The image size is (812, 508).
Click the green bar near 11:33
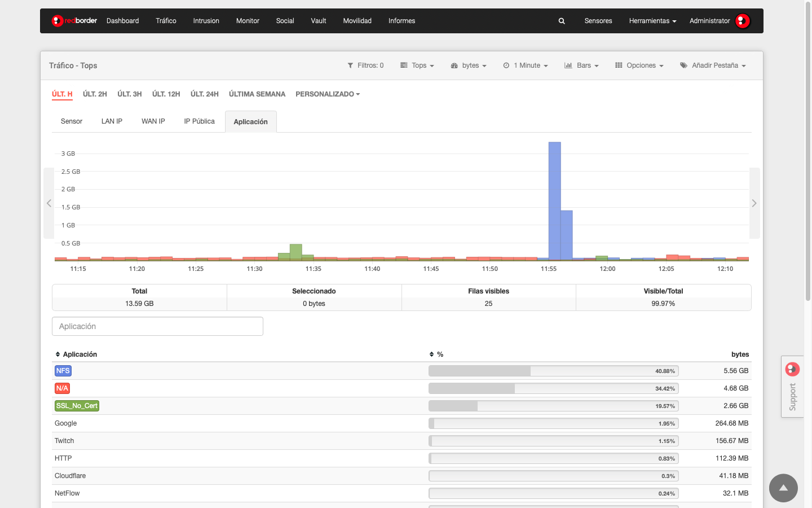[296, 251]
